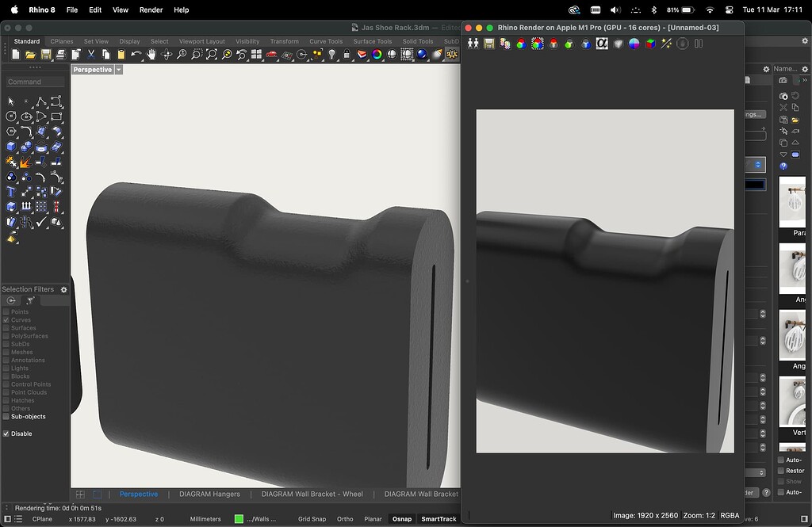The height and width of the screenshot is (527, 812).
Task: Toggle the Alpha channel display in Rhino Render
Action: pyautogui.click(x=600, y=44)
